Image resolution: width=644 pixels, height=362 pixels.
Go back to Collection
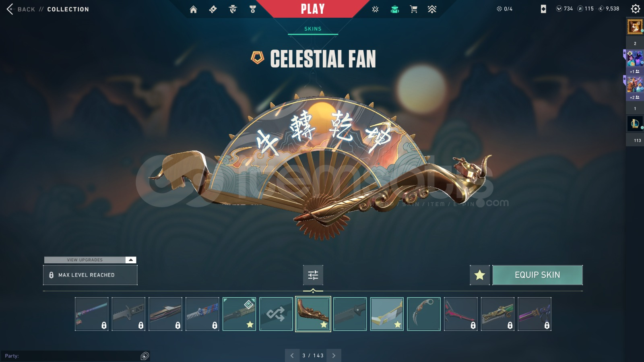click(x=47, y=9)
